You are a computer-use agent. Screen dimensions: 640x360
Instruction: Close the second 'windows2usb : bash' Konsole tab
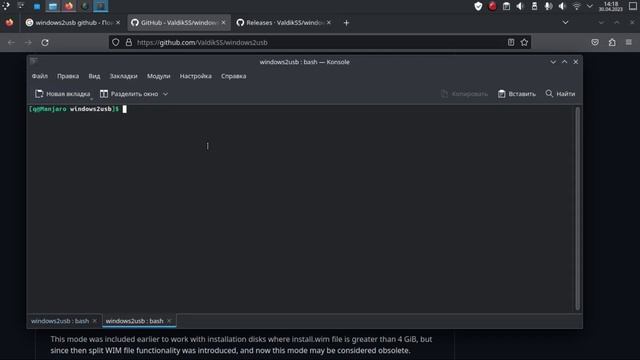tap(169, 321)
